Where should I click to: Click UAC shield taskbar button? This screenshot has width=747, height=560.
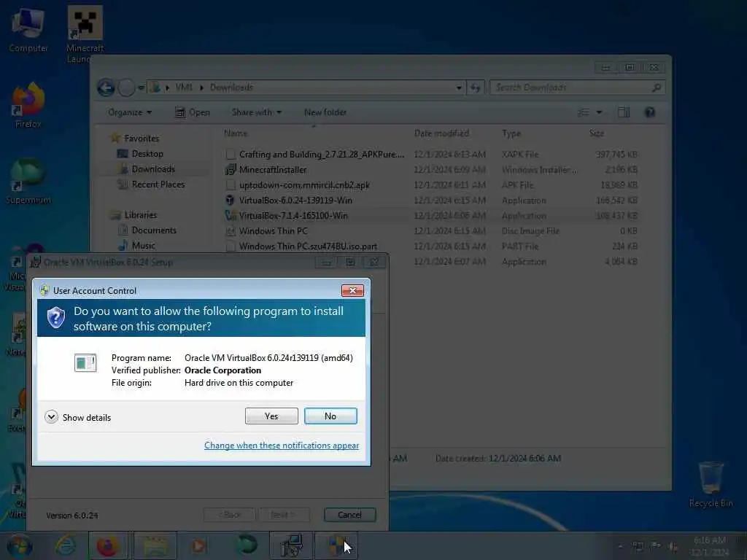(x=336, y=545)
